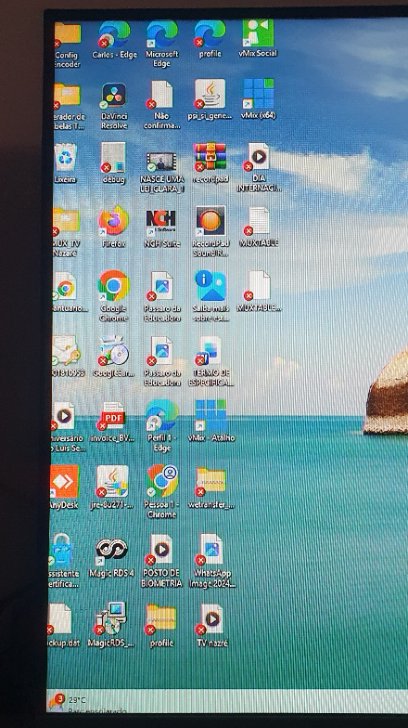Image resolution: width=408 pixels, height=728 pixels.
Task: Open the Assistente Certifica... lock icon
Action: coord(64,561)
